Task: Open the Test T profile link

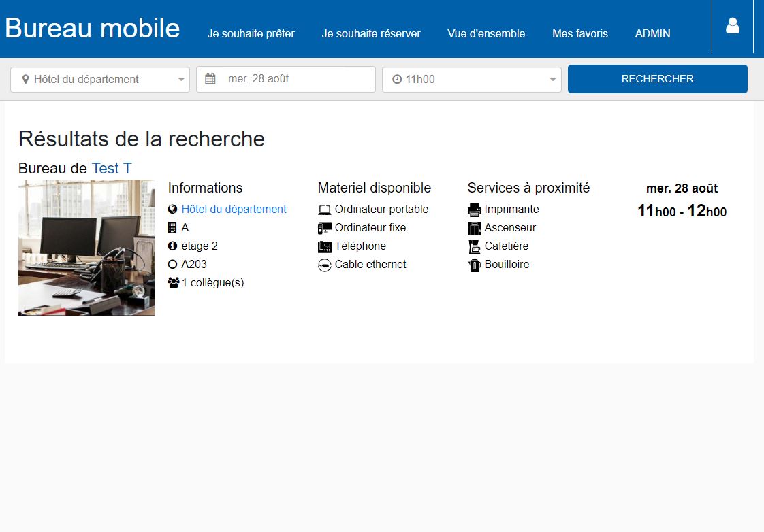Action: (x=112, y=169)
